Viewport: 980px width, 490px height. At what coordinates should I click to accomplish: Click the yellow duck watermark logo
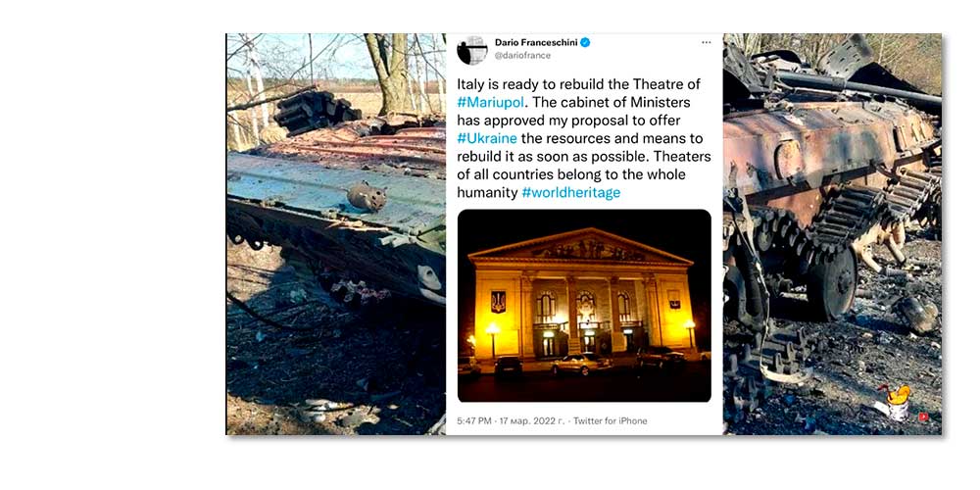(x=896, y=402)
